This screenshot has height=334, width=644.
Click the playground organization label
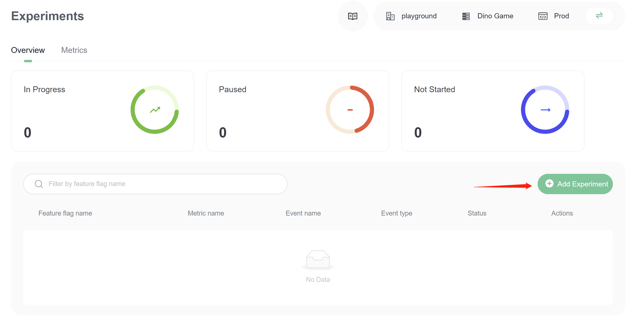(x=419, y=16)
